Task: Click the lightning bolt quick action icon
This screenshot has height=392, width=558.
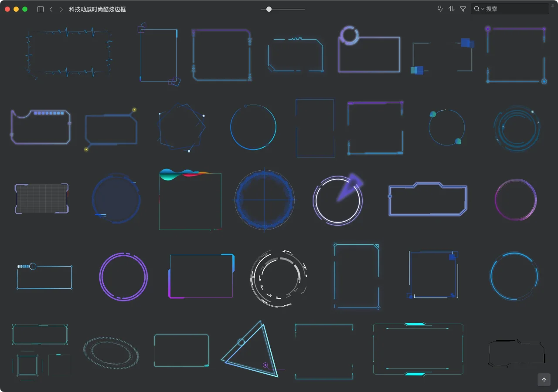Action: (x=440, y=9)
